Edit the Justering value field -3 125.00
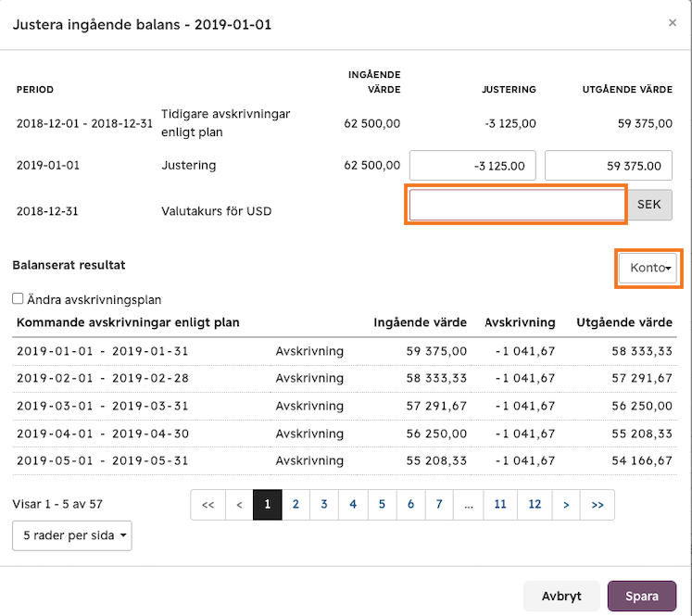Viewport: 692px width, 616px height. (472, 166)
